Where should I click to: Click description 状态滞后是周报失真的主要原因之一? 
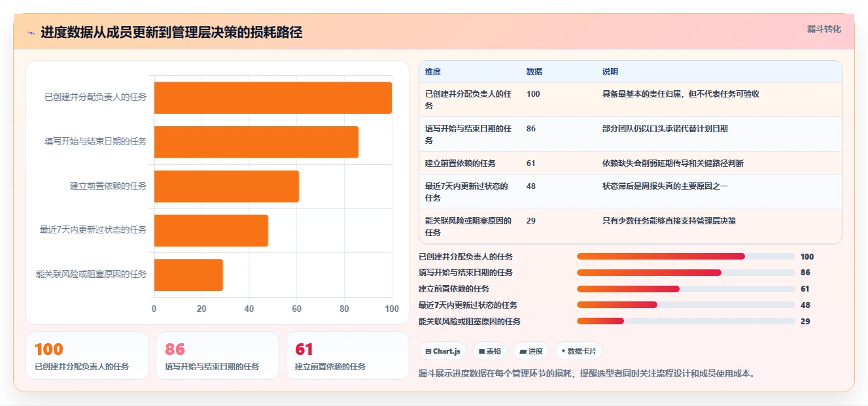tap(665, 186)
